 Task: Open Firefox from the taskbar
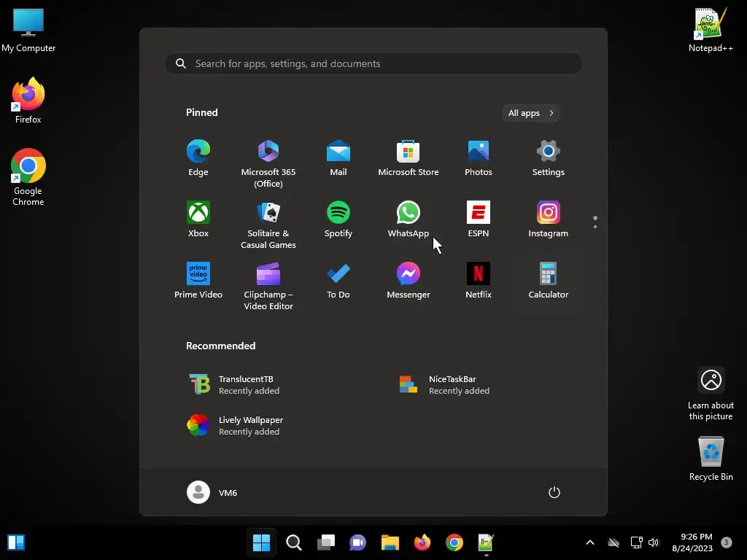(x=422, y=542)
